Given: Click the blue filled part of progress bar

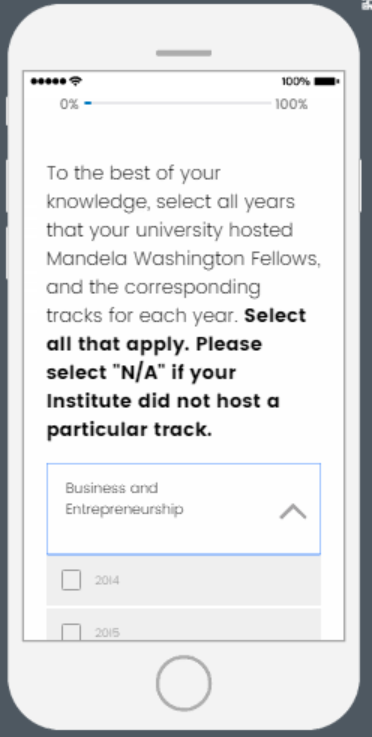Looking at the screenshot, I should 88,102.
